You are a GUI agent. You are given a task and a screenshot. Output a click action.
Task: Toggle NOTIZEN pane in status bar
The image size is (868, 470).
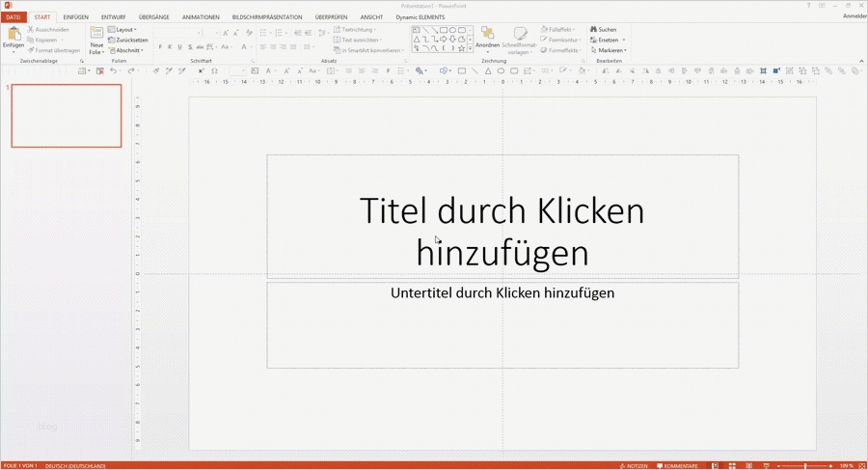[x=634, y=466]
